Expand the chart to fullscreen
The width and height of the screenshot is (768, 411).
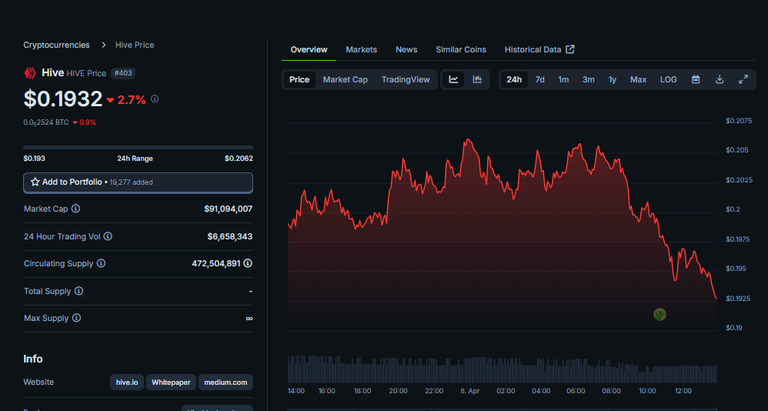[x=743, y=79]
